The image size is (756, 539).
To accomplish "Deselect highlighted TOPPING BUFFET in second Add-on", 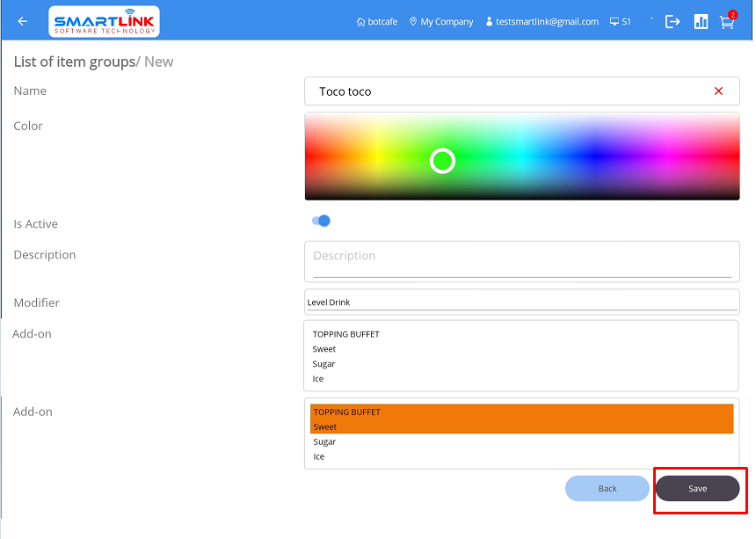I will (346, 412).
